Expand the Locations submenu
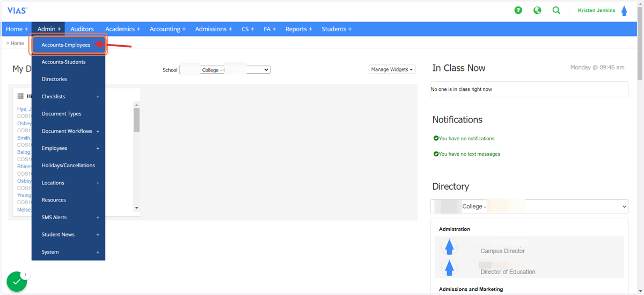This screenshot has height=295, width=644. (x=69, y=183)
